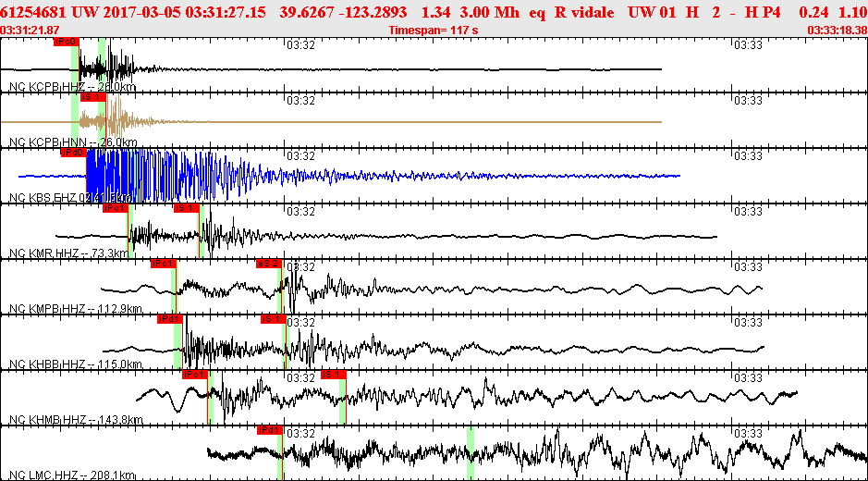Click the unlabeled green marker on LMC trace
The width and height of the screenshot is (868, 481).
click(x=471, y=452)
